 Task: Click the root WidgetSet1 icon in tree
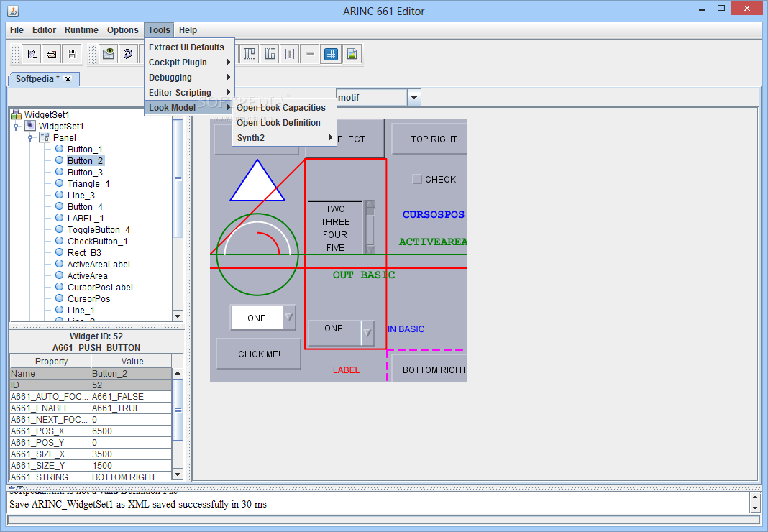tap(17, 114)
